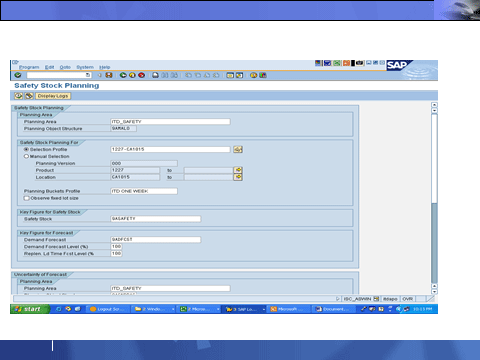The image size is (480, 360).
Task: Click the Previous Page icon
Action: click(197, 76)
